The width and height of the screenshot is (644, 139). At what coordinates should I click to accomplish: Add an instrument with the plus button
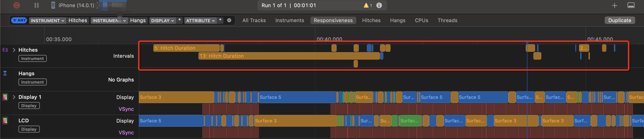pyautogui.click(x=614, y=6)
